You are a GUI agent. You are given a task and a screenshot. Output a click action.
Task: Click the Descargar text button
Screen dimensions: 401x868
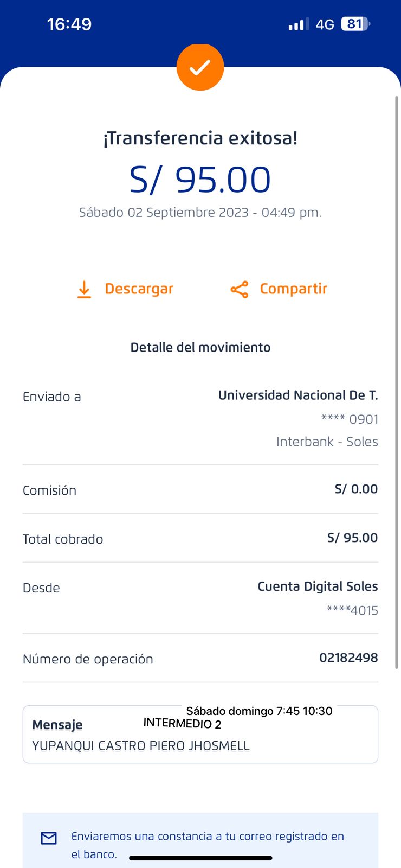[x=139, y=289]
